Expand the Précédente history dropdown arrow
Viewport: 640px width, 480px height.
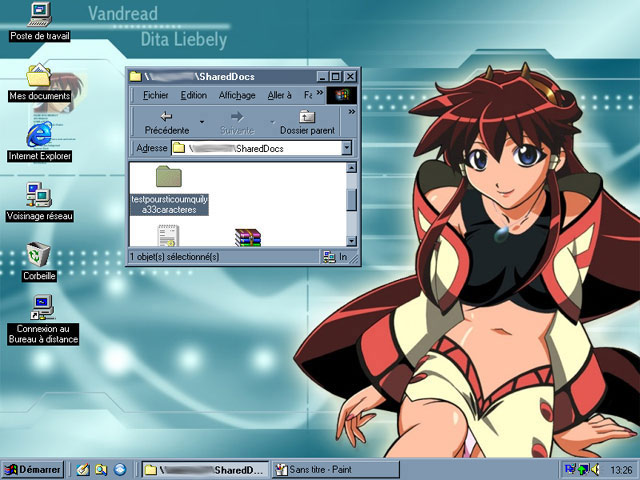[x=202, y=121]
